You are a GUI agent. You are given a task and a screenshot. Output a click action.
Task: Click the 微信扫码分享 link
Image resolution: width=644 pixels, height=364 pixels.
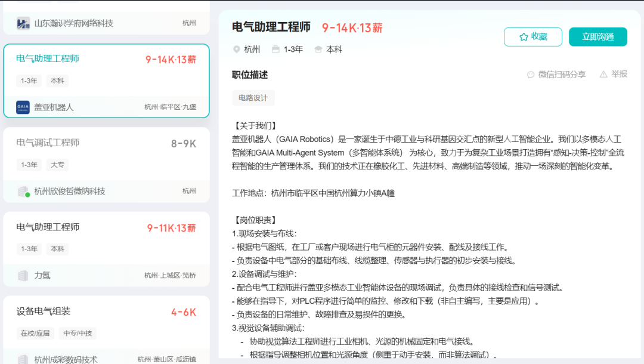click(x=562, y=75)
